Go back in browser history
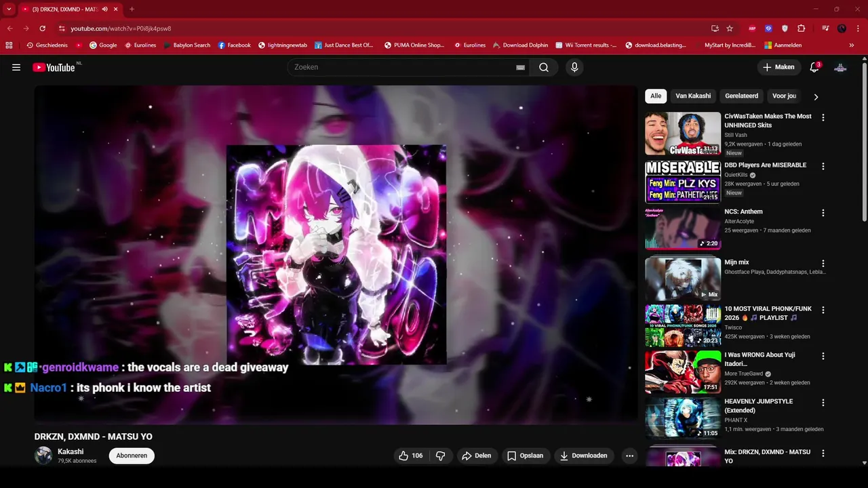The width and height of the screenshot is (868, 488). coord(10,28)
